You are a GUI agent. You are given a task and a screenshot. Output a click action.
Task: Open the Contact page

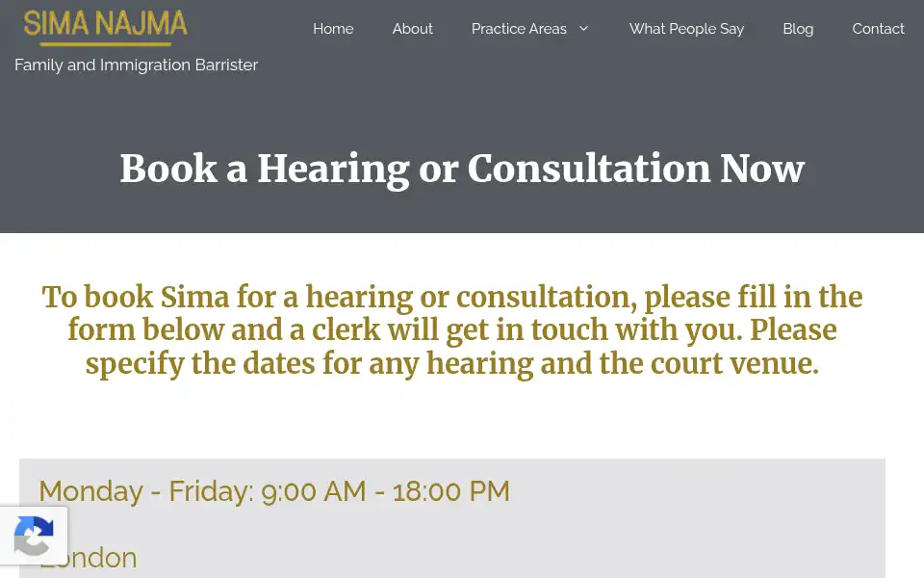tap(878, 28)
